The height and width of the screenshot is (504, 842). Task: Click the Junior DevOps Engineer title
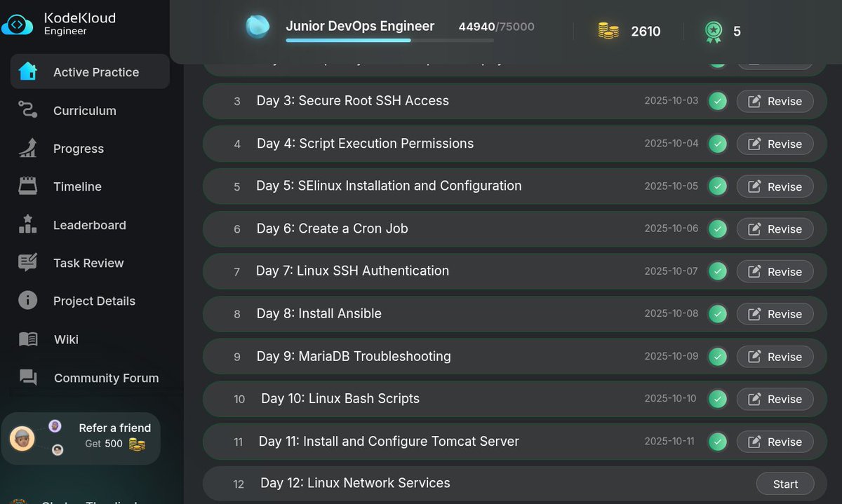(360, 27)
